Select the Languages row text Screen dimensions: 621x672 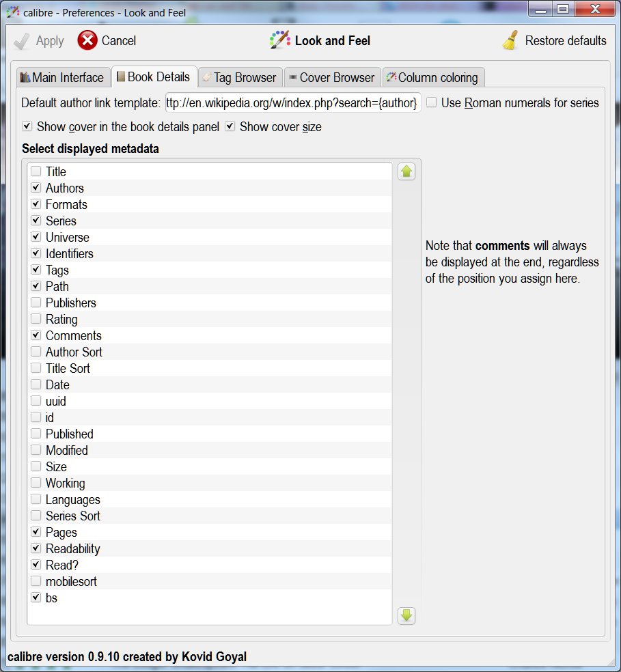click(73, 500)
